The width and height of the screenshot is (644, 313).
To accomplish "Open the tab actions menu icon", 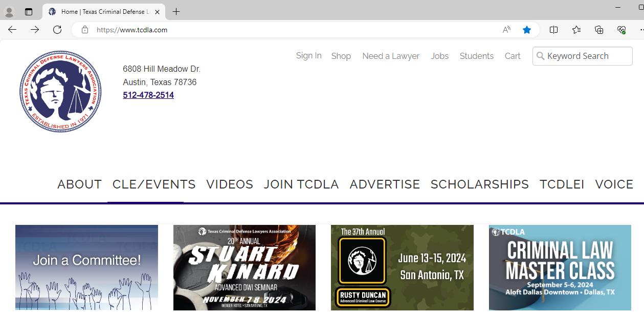I will click(x=29, y=12).
